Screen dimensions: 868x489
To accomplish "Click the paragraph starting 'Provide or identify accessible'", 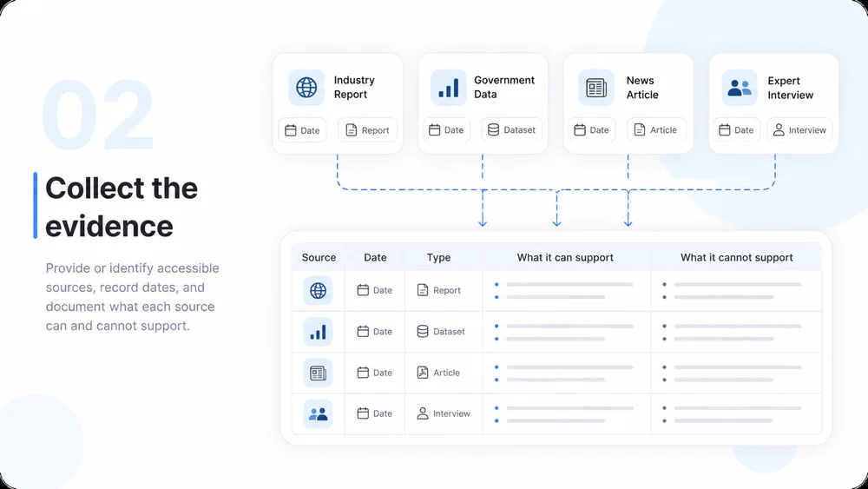I will tap(132, 297).
